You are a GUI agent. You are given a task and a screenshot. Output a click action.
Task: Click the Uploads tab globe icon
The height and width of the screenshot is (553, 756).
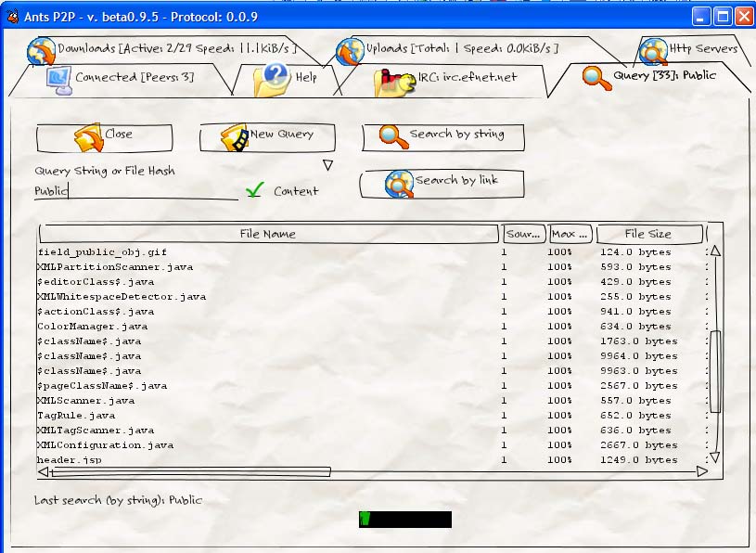click(350, 51)
